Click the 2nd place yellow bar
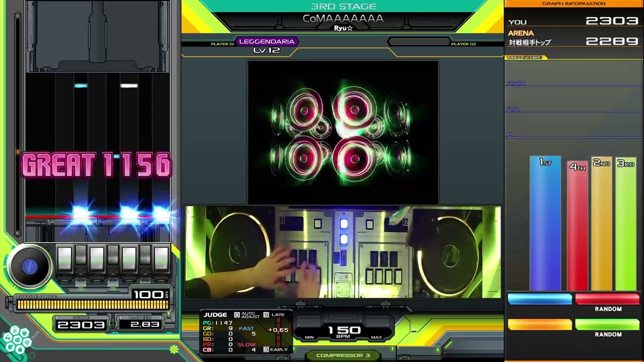Image resolution: width=644 pixels, height=362 pixels. [602, 223]
